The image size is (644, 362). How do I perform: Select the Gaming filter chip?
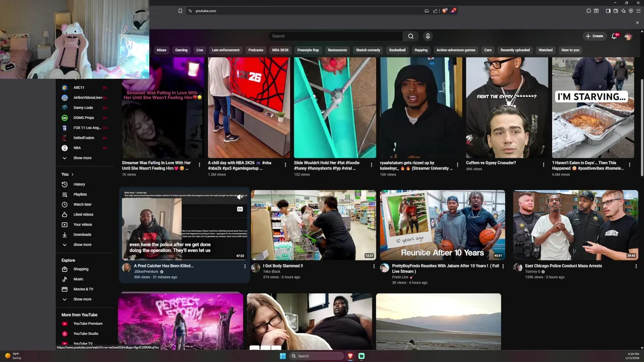coord(181,50)
